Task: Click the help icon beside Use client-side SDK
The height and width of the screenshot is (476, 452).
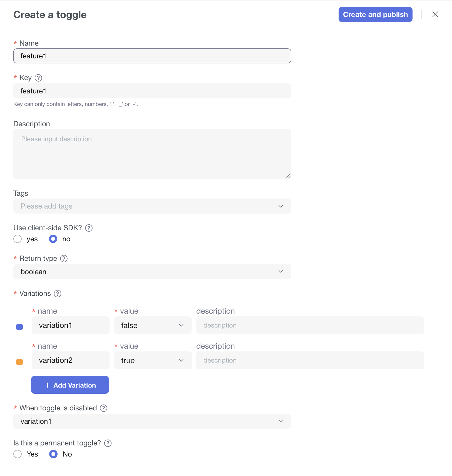Action: tap(89, 228)
